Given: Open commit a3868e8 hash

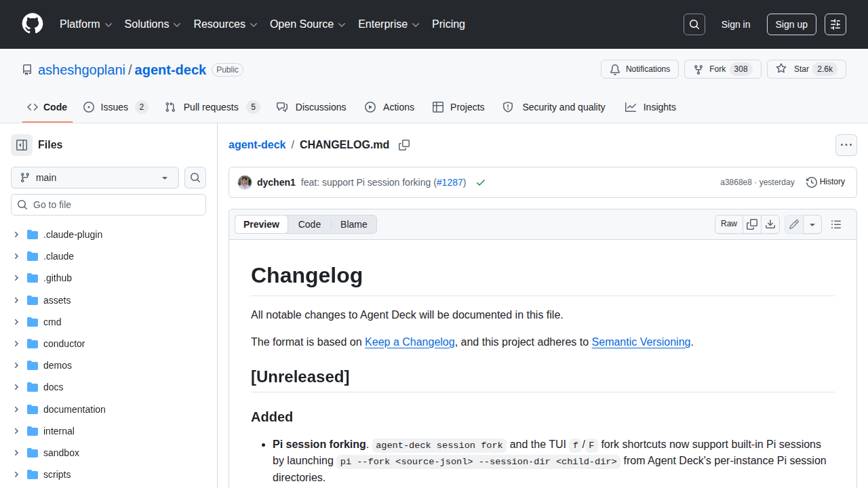Looking at the screenshot, I should 736,182.
